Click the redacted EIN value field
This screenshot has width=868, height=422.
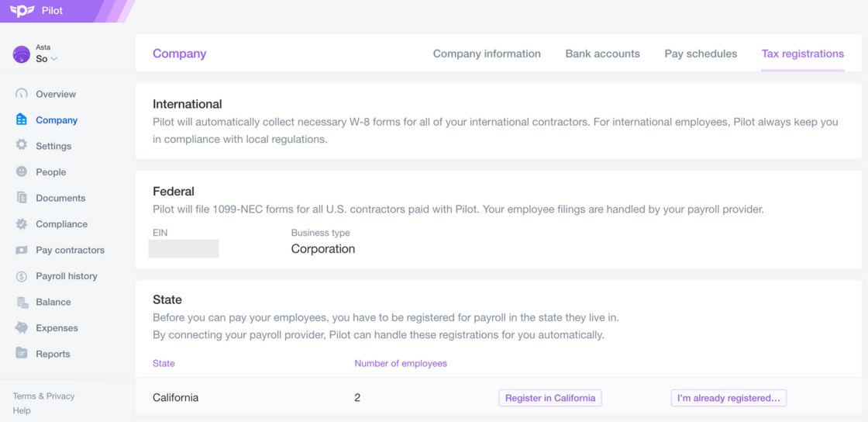[x=184, y=249]
